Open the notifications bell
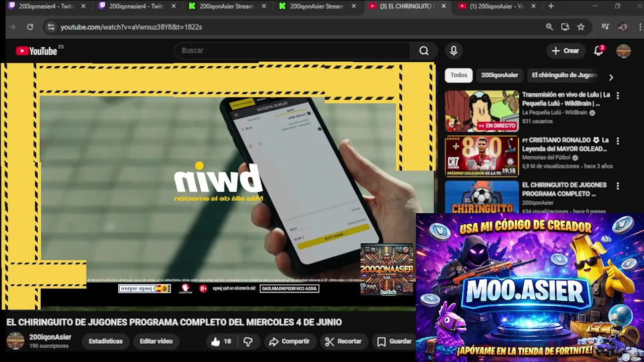This screenshot has width=644, height=362. [x=598, y=51]
